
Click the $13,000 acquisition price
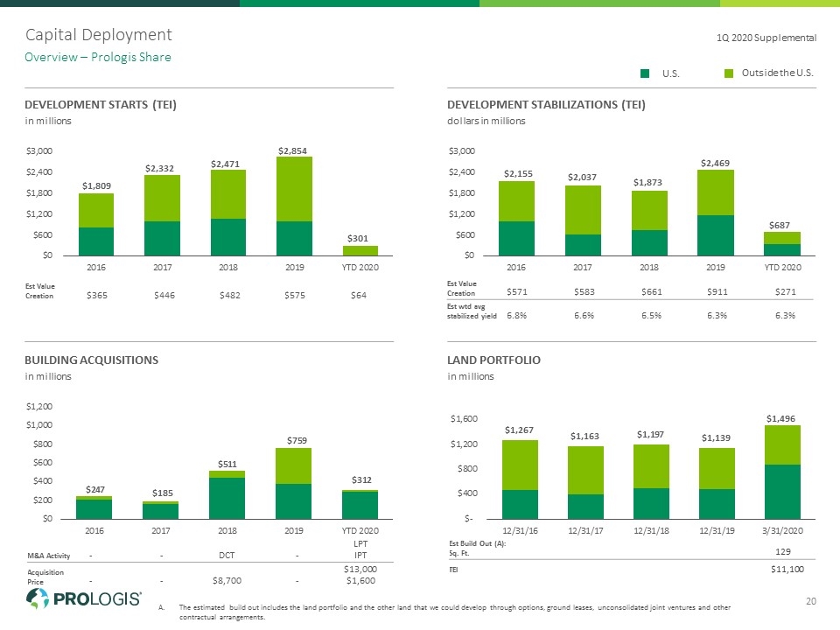point(360,570)
